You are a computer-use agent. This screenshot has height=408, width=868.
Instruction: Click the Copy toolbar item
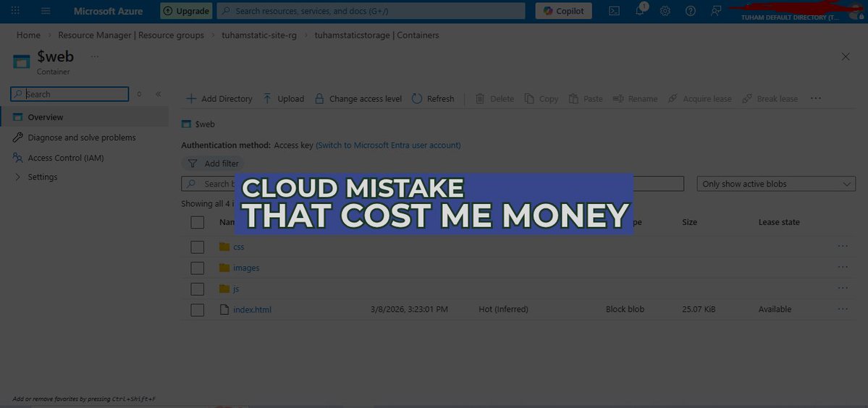pyautogui.click(x=541, y=99)
